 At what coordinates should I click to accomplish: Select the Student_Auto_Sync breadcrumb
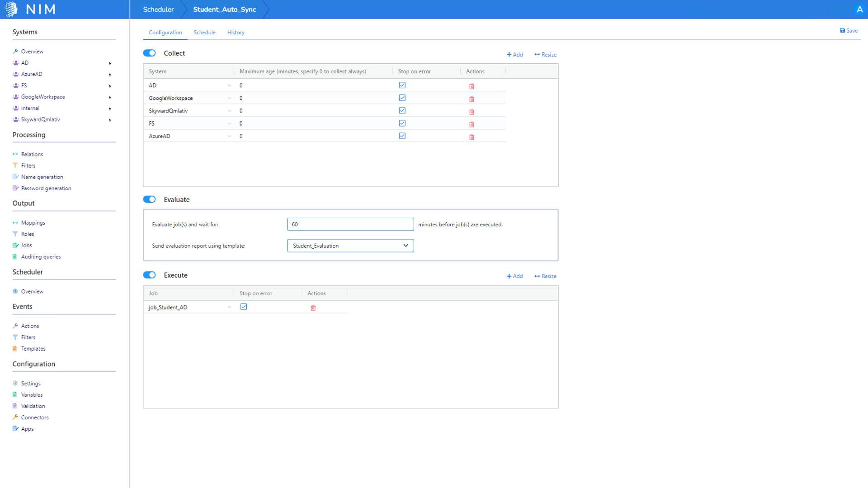point(225,9)
